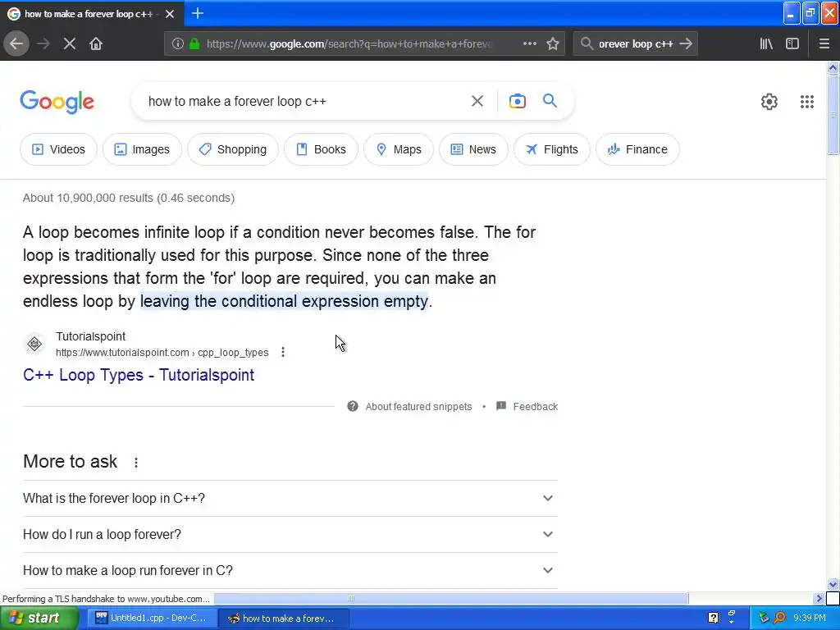Viewport: 840px width, 630px height.
Task: Open the 'C++ Loop Types - Tutorialspoint' result
Action: (x=138, y=375)
